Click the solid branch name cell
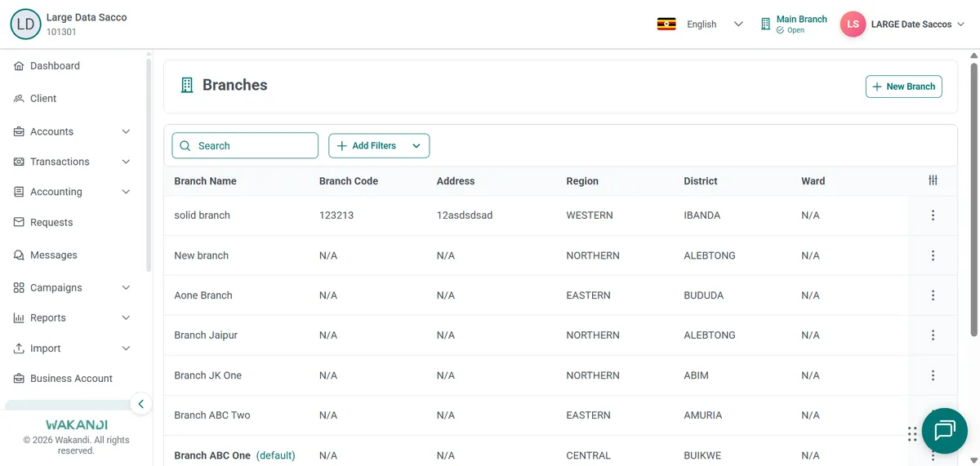This screenshot has height=466, width=980. click(202, 215)
